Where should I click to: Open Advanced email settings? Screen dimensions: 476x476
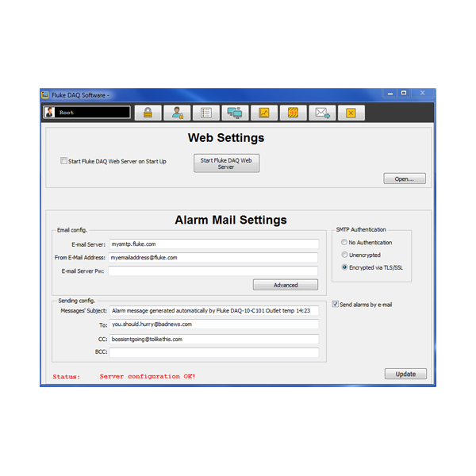tap(286, 285)
